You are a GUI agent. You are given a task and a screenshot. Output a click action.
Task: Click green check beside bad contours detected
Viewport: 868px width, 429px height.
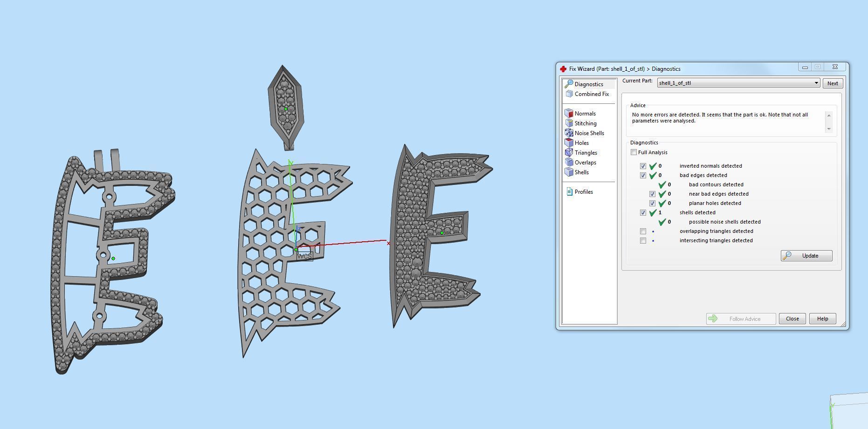click(x=662, y=184)
